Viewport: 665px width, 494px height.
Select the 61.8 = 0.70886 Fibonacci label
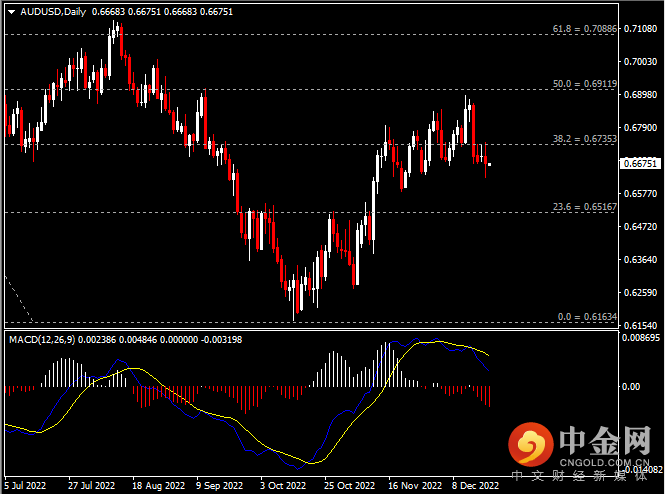(x=585, y=30)
